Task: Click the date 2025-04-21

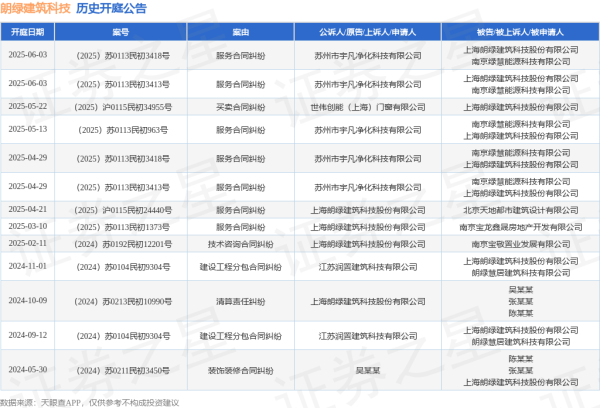Action: click(28, 209)
